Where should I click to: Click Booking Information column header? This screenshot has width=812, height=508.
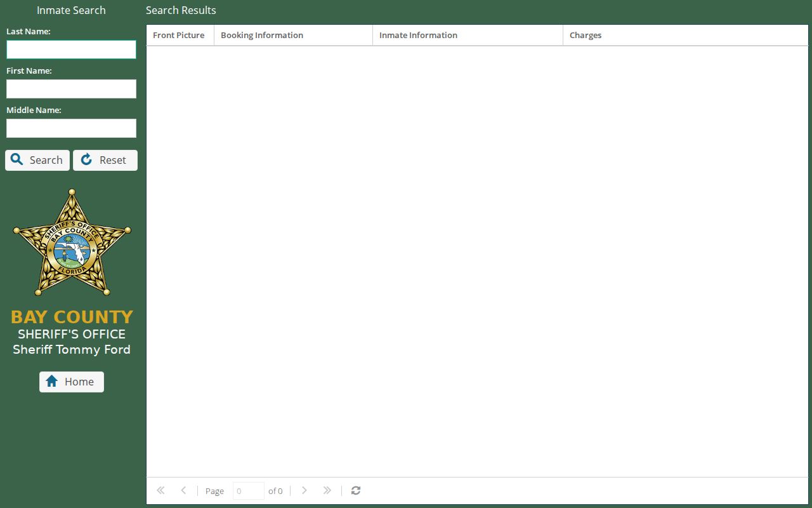[x=293, y=36]
